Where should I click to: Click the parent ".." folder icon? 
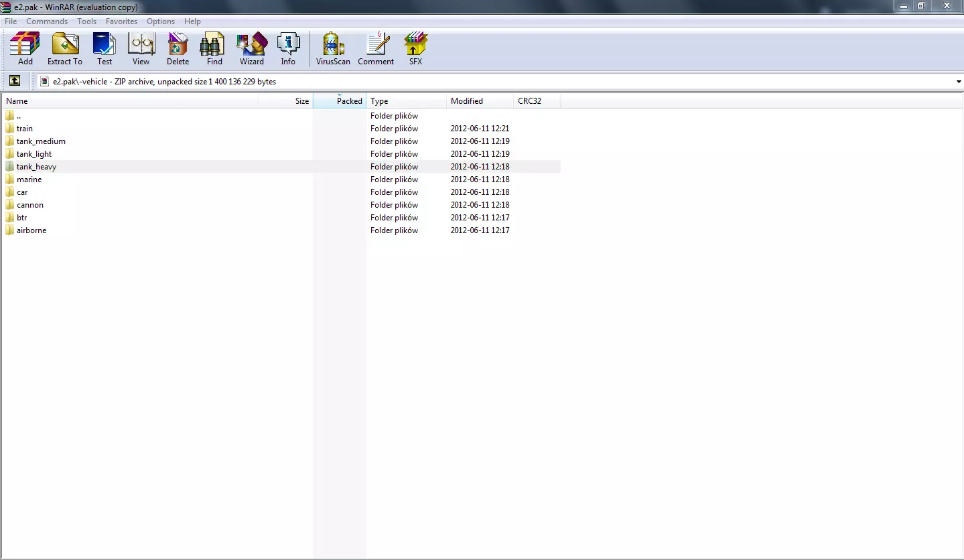pos(10,116)
